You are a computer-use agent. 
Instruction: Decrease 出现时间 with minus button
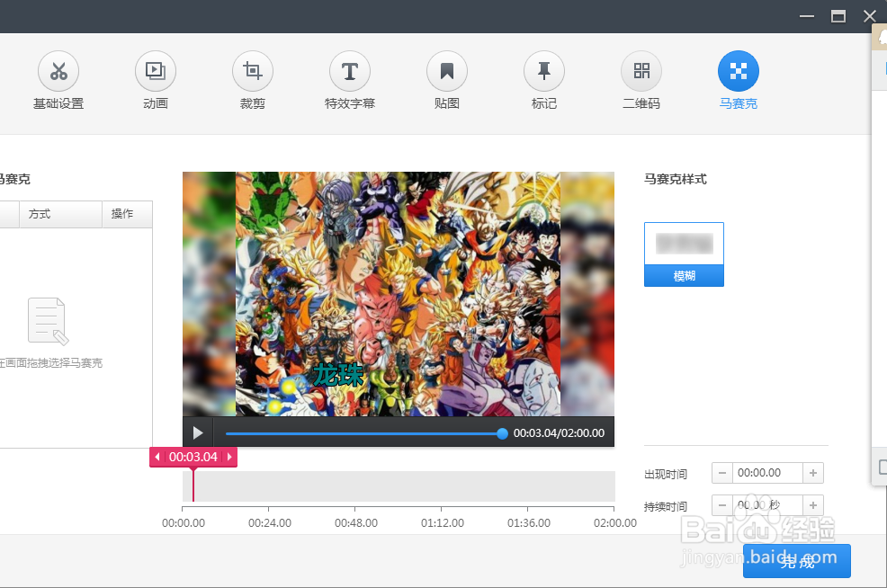721,473
